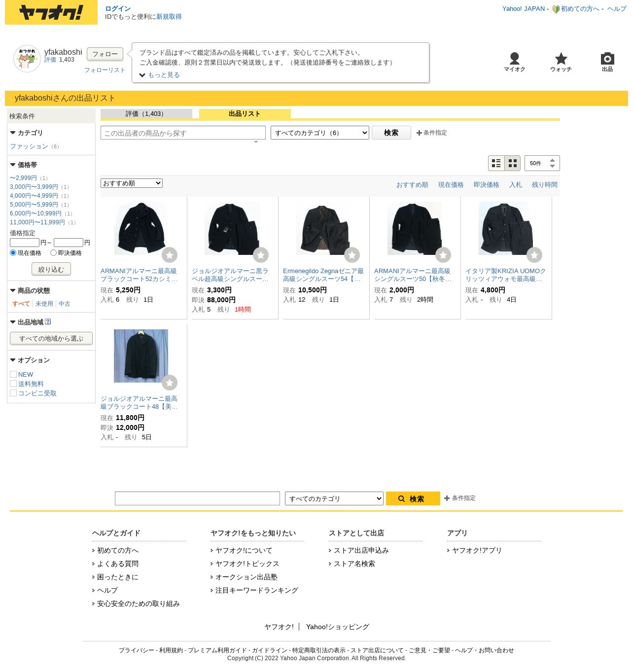Sort by 残り時間 header link
Screen dimensions: 633x672
tap(544, 185)
